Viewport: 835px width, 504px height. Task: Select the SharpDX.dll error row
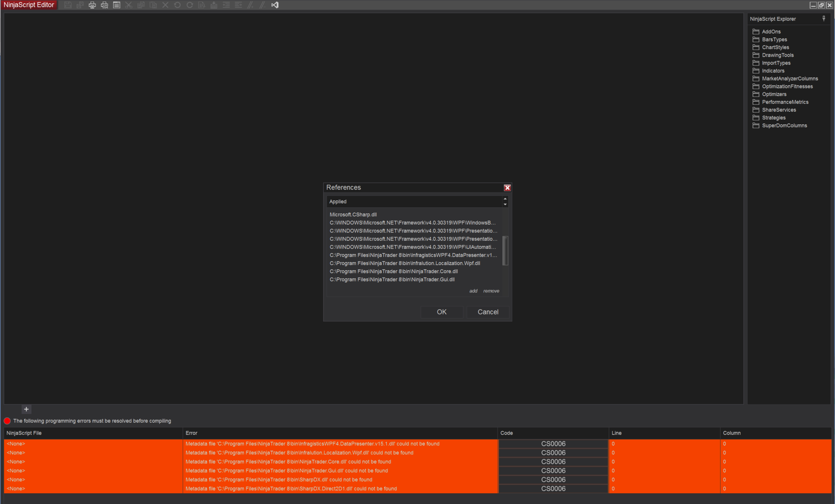click(x=278, y=480)
